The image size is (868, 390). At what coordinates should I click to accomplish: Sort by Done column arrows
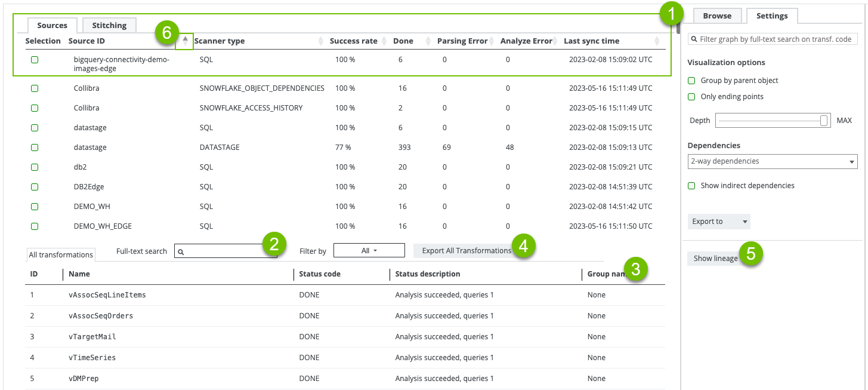tap(428, 41)
